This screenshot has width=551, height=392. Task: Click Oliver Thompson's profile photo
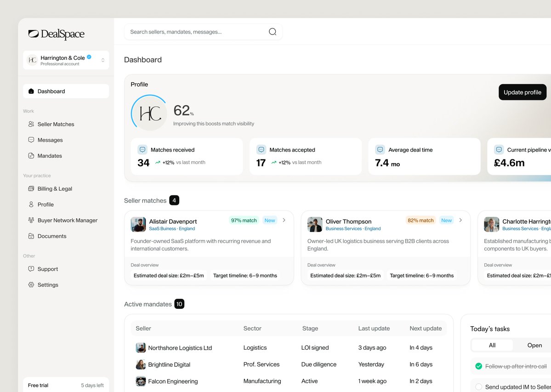click(x=315, y=224)
